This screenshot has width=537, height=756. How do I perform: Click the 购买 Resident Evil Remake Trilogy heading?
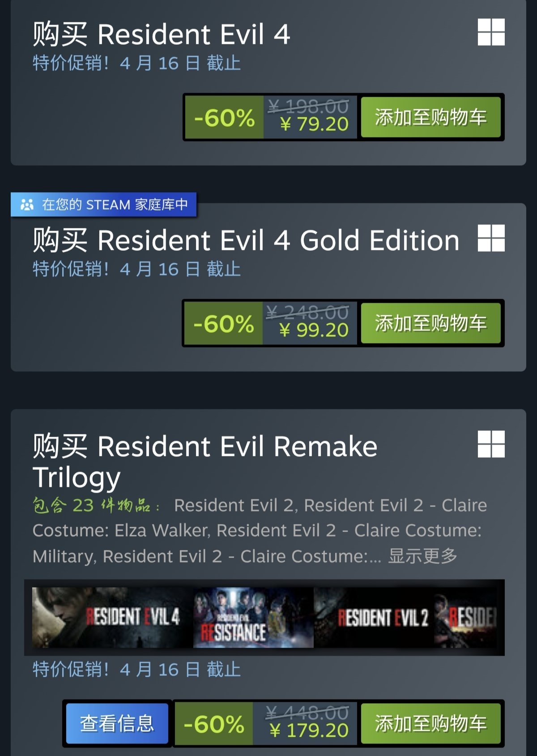(205, 462)
